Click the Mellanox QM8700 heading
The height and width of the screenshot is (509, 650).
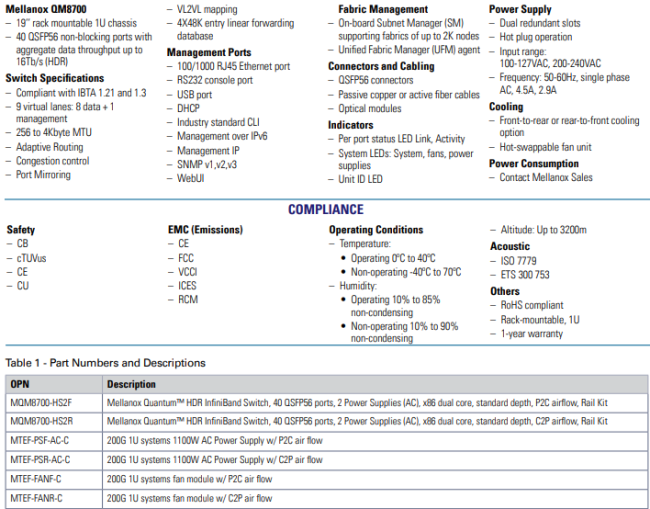46,9
